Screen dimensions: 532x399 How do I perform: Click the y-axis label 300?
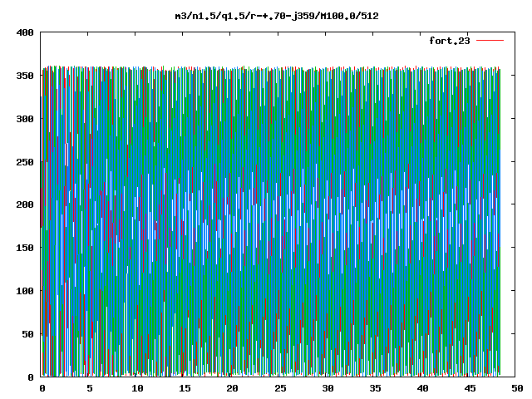click(25, 119)
